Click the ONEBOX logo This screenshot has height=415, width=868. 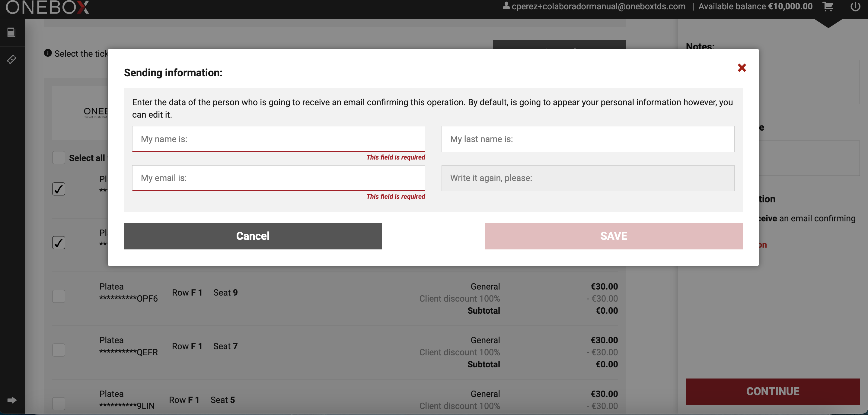[x=47, y=8]
